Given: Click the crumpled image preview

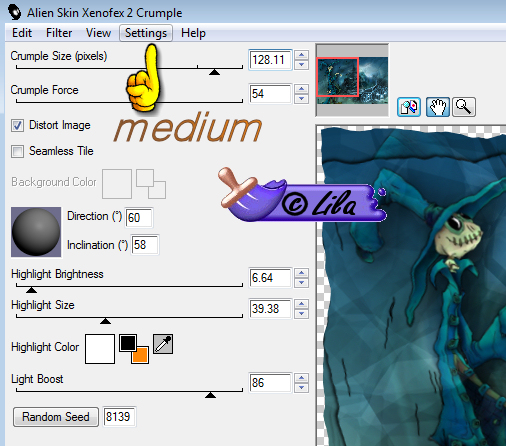Looking at the screenshot, I should [411, 286].
